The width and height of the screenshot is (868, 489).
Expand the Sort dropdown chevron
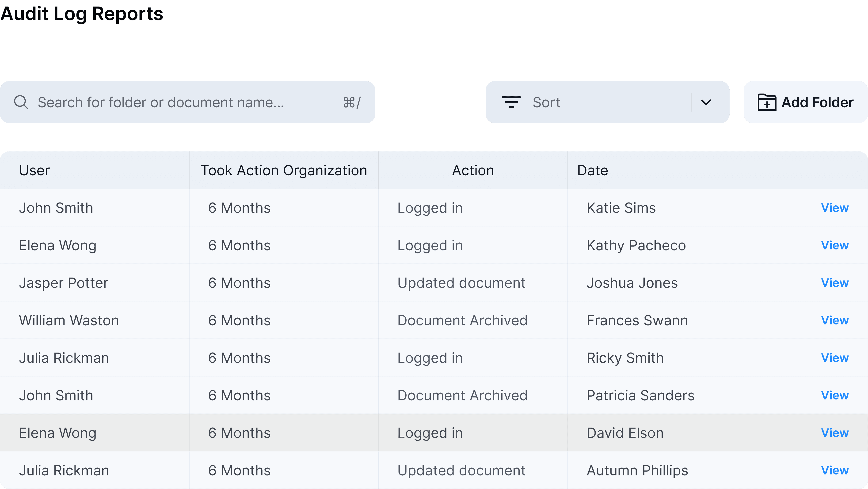(706, 102)
